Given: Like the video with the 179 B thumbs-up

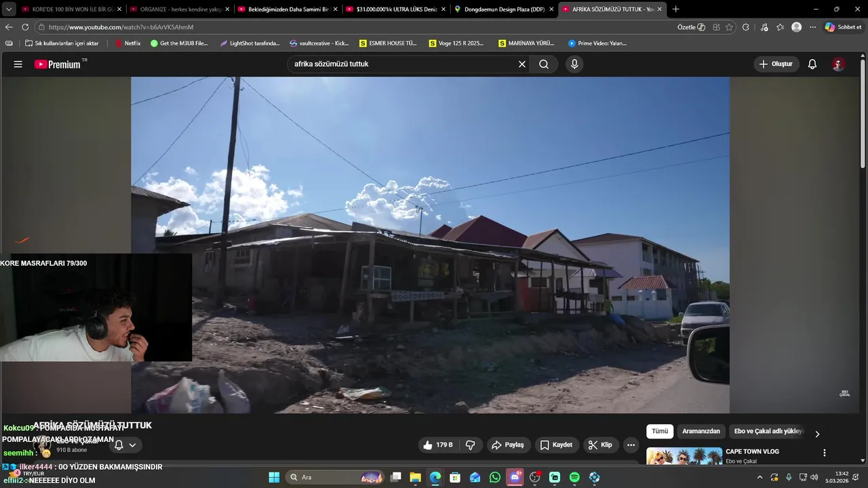Looking at the screenshot, I should [437, 445].
